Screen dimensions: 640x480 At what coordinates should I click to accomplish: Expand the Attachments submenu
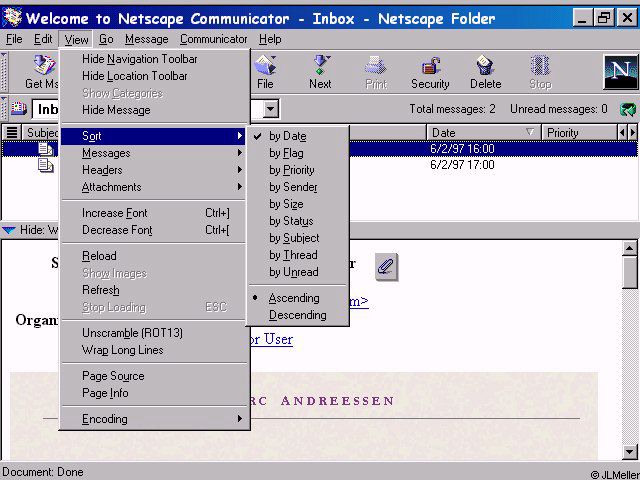(x=153, y=187)
